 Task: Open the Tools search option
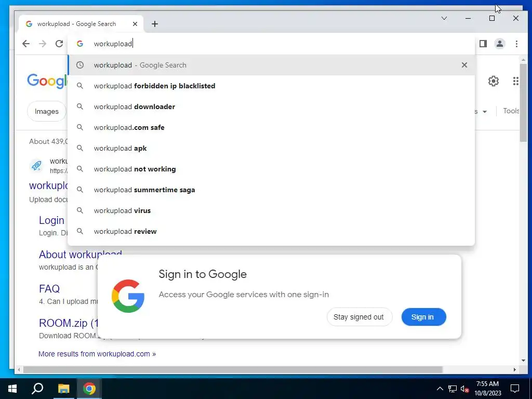[511, 111]
